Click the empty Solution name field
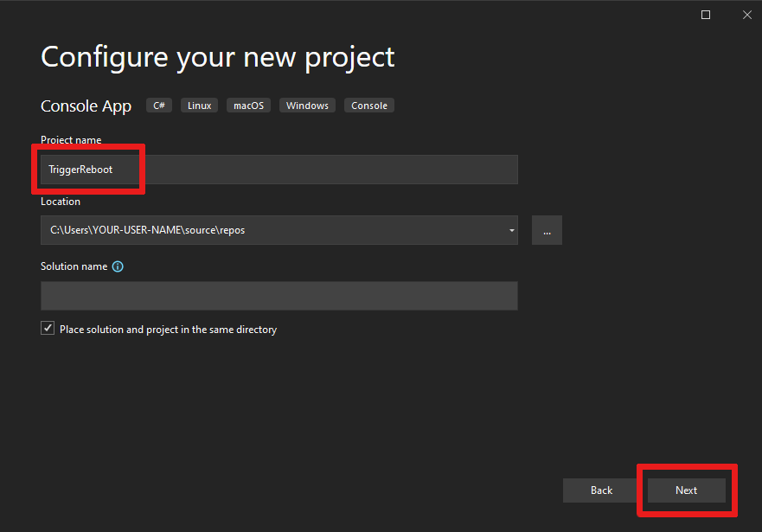 coord(279,296)
